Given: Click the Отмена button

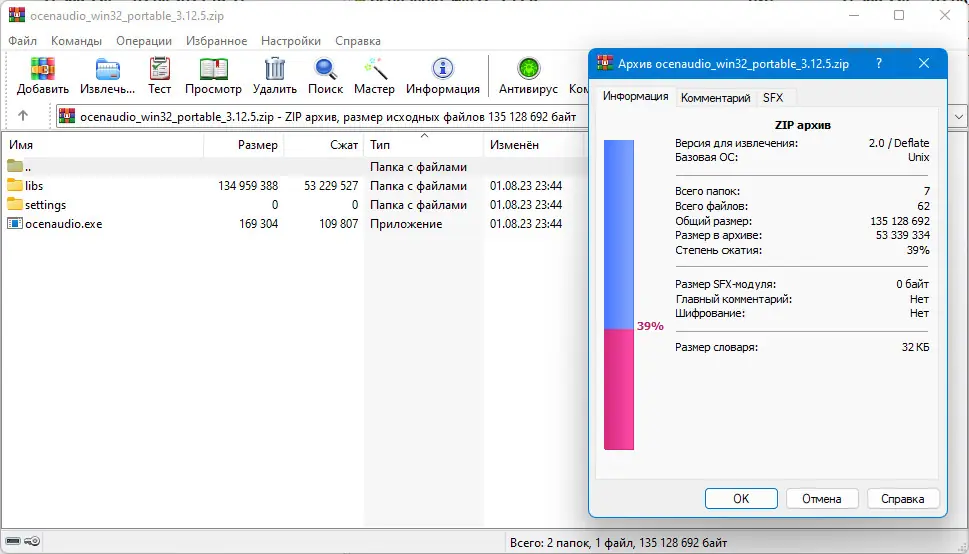Looking at the screenshot, I should 822,498.
